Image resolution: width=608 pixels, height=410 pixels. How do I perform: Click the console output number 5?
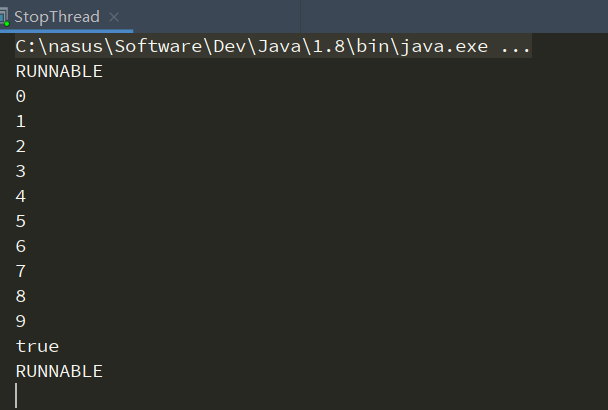click(21, 222)
